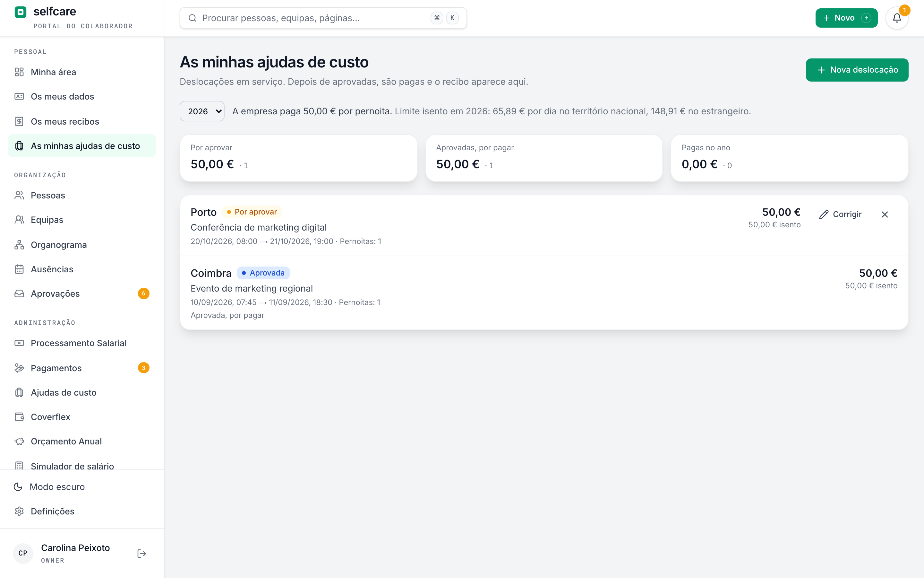
Task: Open the Aprovações inbox icon
Action: coord(19,293)
